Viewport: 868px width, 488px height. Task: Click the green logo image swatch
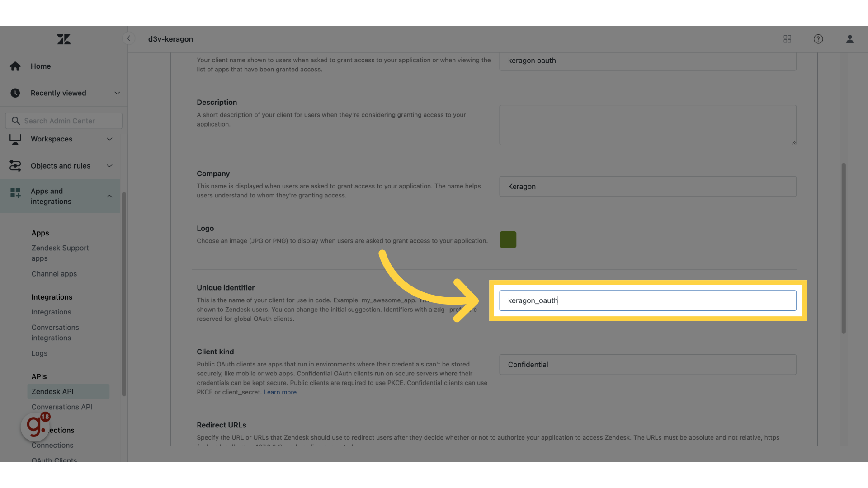pyautogui.click(x=508, y=240)
